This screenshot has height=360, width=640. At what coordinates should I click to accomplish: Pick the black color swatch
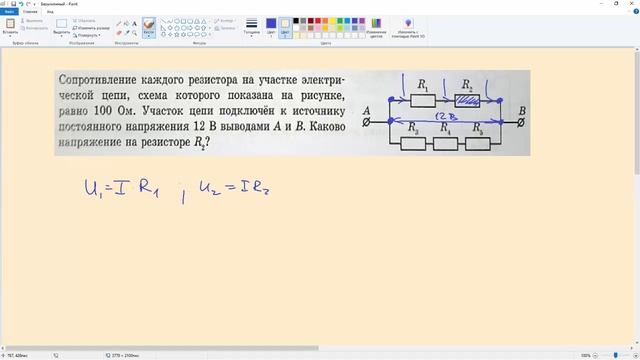pyautogui.click(x=296, y=21)
